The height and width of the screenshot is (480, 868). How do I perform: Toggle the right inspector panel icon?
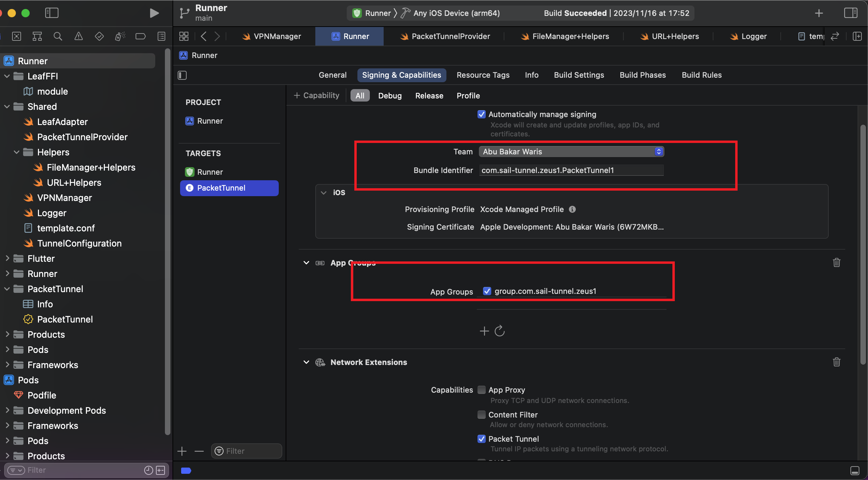[851, 13]
